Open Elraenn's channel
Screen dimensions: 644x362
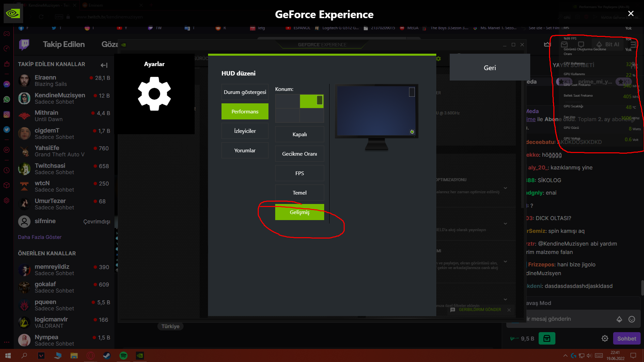pos(64,81)
